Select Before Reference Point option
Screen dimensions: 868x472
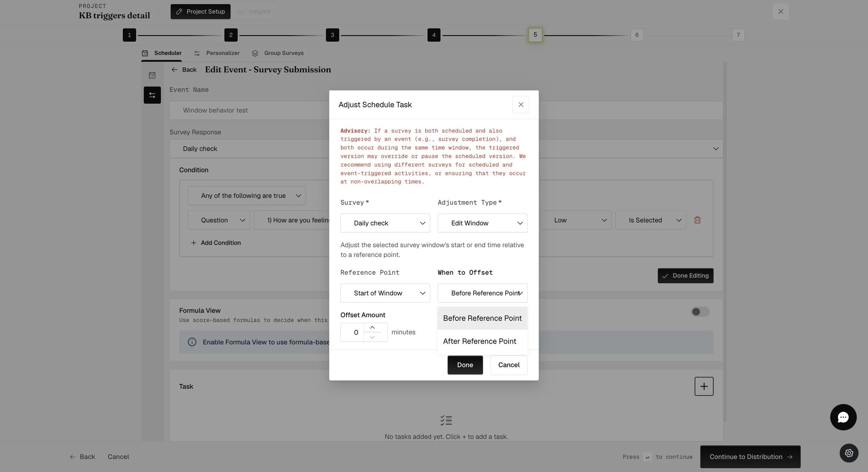(x=482, y=318)
